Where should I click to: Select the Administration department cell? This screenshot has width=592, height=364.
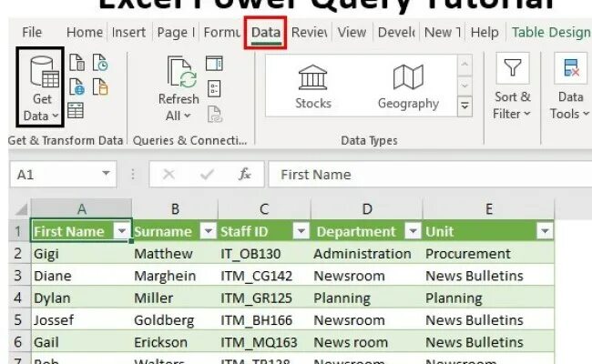point(367,254)
